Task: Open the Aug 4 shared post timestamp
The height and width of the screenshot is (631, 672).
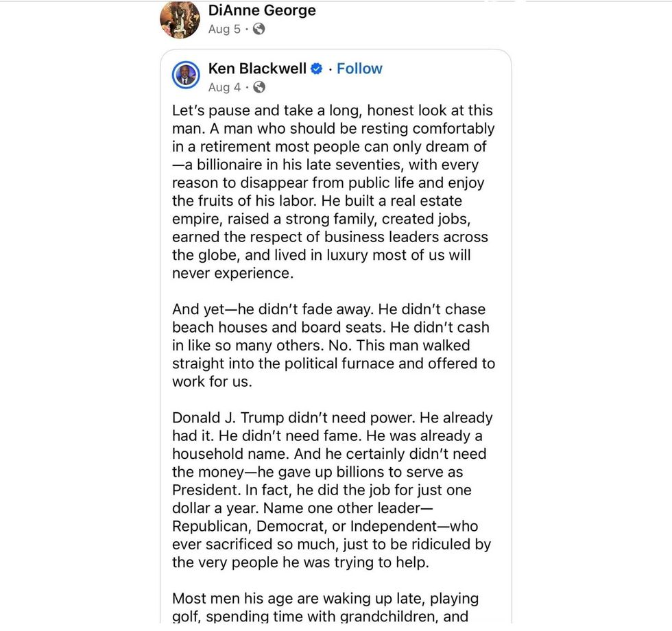Action: tap(224, 87)
